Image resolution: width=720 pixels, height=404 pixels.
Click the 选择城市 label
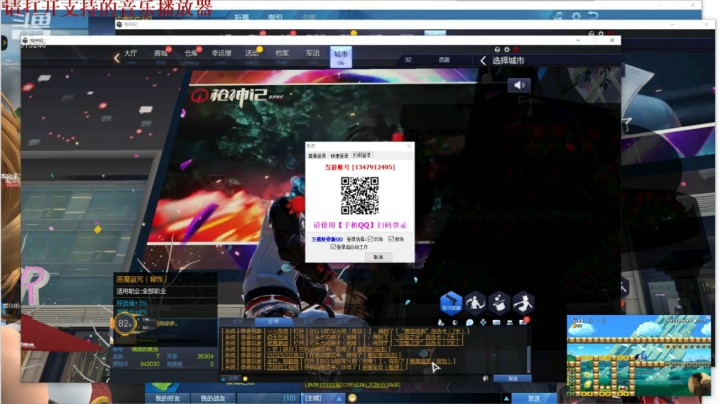[508, 60]
